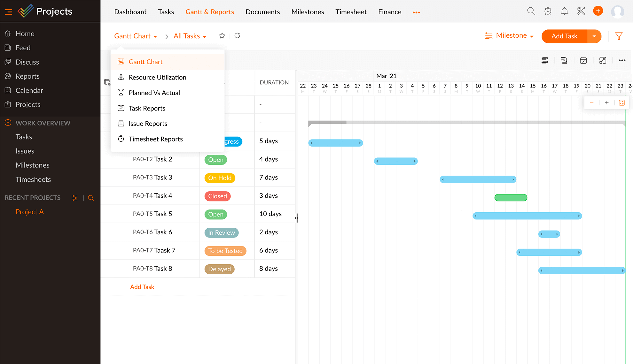The width and height of the screenshot is (633, 364).
Task: Switch to Timesheet navigation tab
Action: tap(351, 12)
